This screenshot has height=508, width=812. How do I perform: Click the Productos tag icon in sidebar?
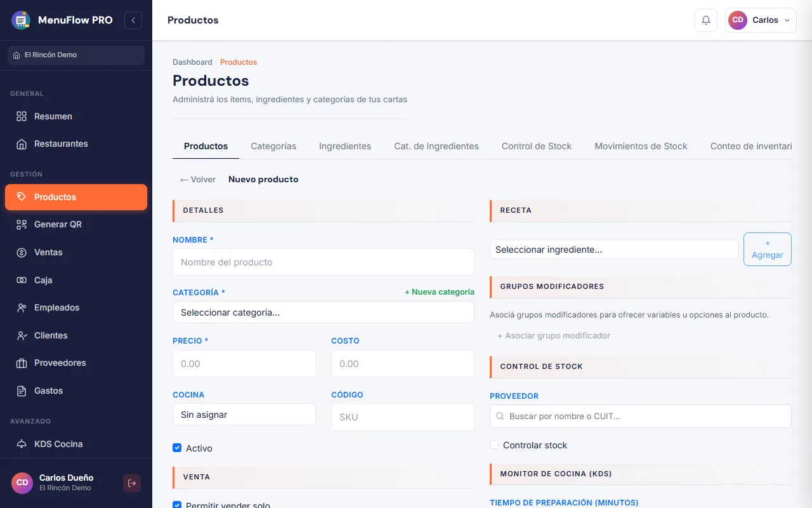tap(22, 197)
